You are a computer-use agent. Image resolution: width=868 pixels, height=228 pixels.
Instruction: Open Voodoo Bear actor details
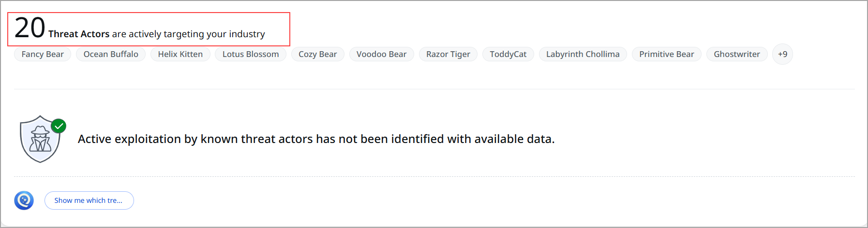[x=381, y=54]
